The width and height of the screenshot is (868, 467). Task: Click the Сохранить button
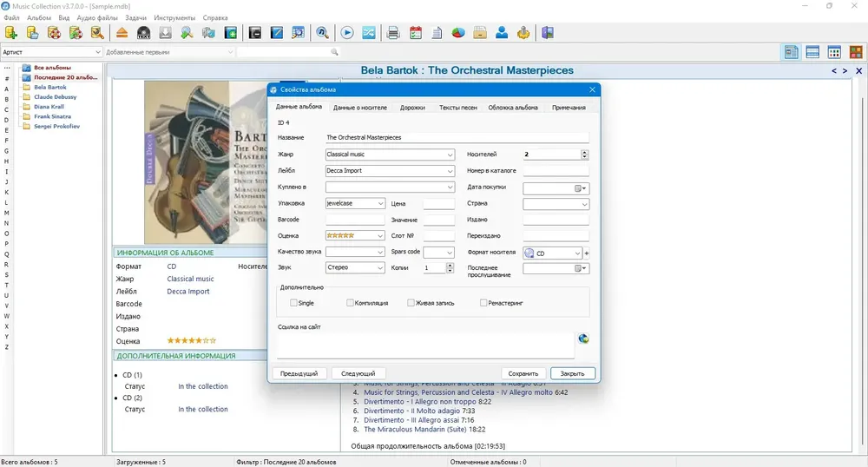[x=523, y=373]
